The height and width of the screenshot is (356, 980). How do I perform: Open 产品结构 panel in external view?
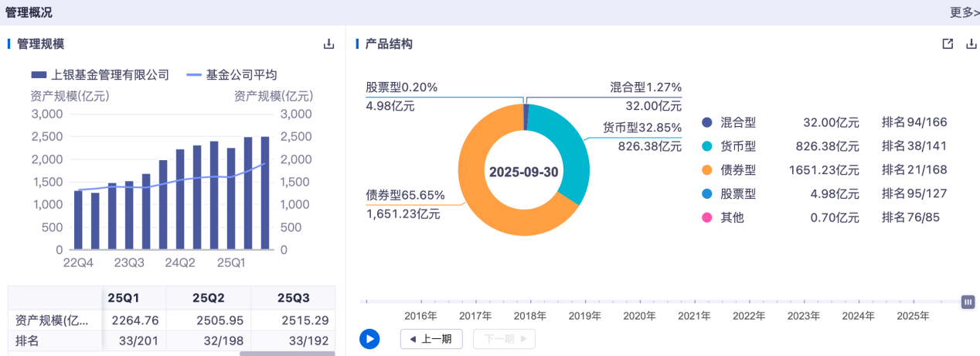coord(948,44)
